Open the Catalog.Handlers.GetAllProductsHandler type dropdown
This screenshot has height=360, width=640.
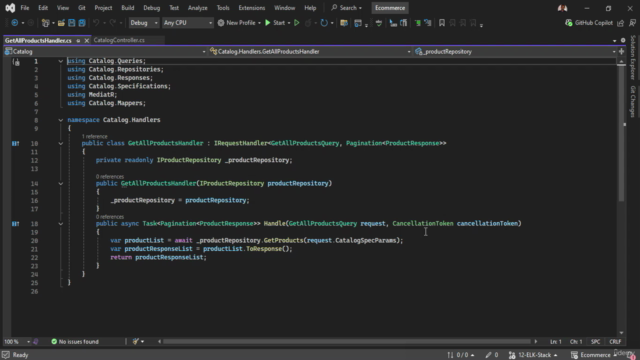[310, 51]
